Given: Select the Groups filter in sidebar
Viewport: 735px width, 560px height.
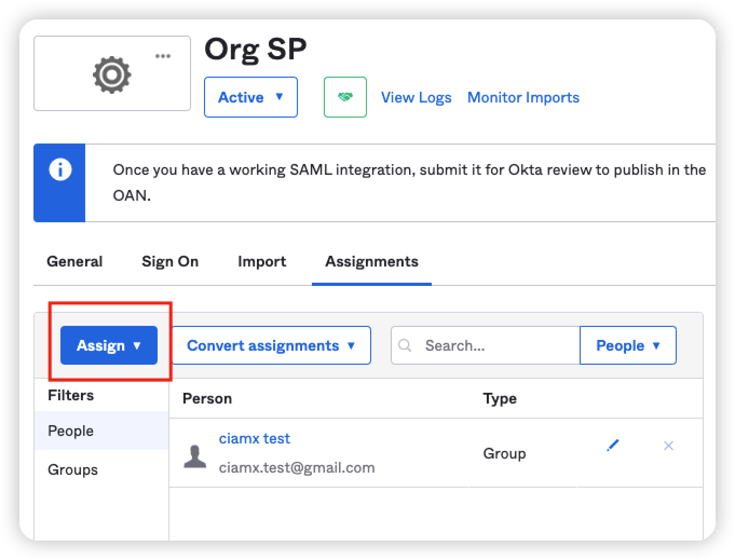Looking at the screenshot, I should (73, 470).
